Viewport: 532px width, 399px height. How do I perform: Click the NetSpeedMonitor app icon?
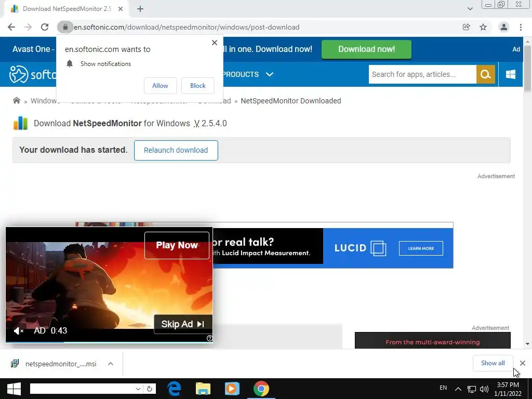(x=20, y=123)
